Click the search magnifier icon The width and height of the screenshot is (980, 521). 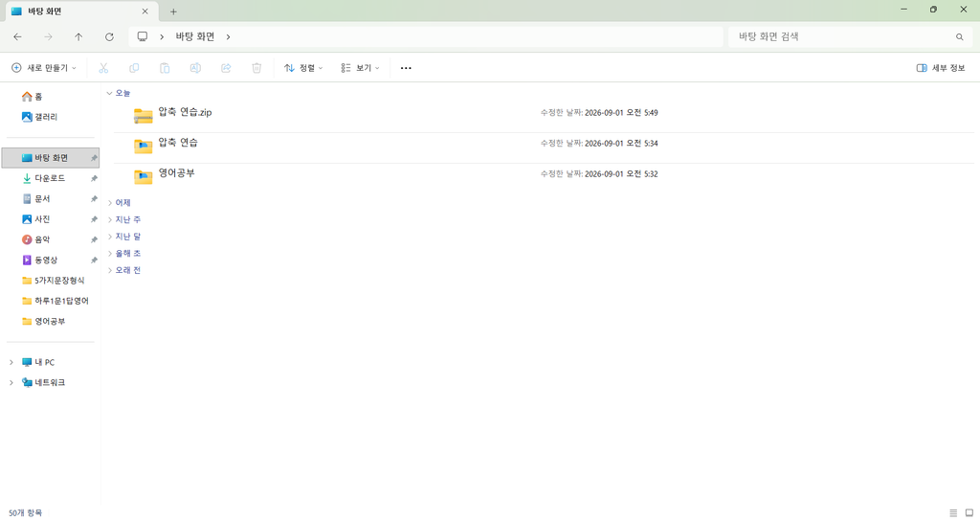pos(959,37)
